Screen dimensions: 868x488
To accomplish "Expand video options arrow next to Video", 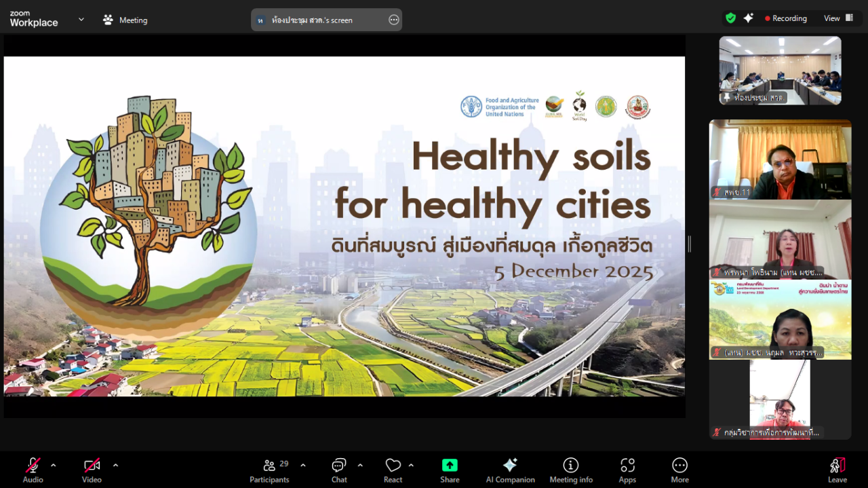I will point(115,465).
